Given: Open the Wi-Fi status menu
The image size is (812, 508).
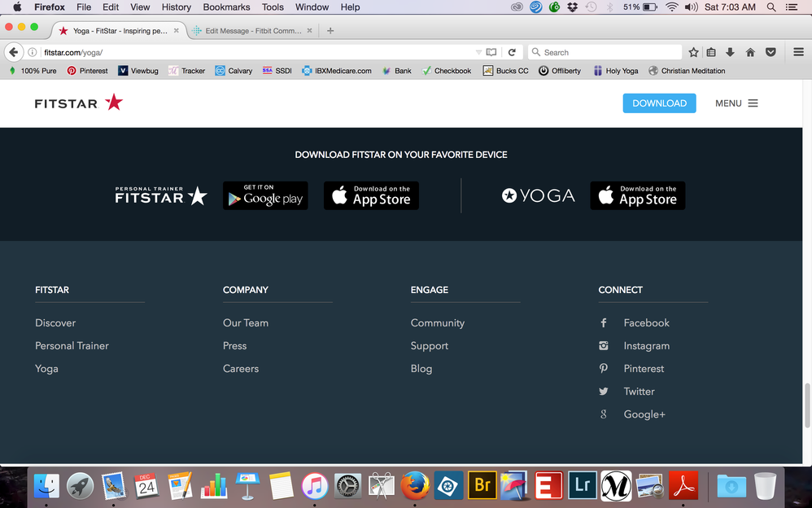Looking at the screenshot, I should 672,7.
